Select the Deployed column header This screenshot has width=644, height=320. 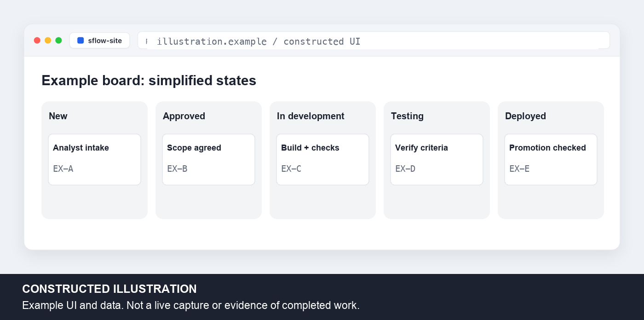[525, 116]
